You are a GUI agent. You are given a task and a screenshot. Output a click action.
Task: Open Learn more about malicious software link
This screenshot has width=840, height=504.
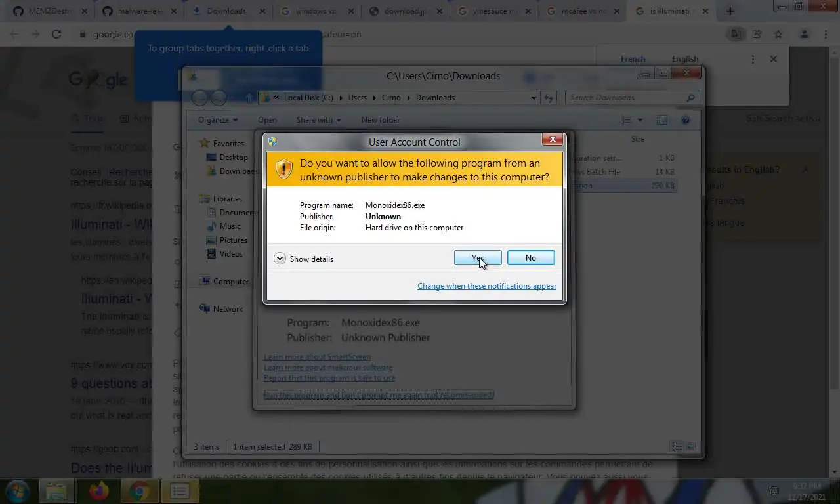pos(328,367)
